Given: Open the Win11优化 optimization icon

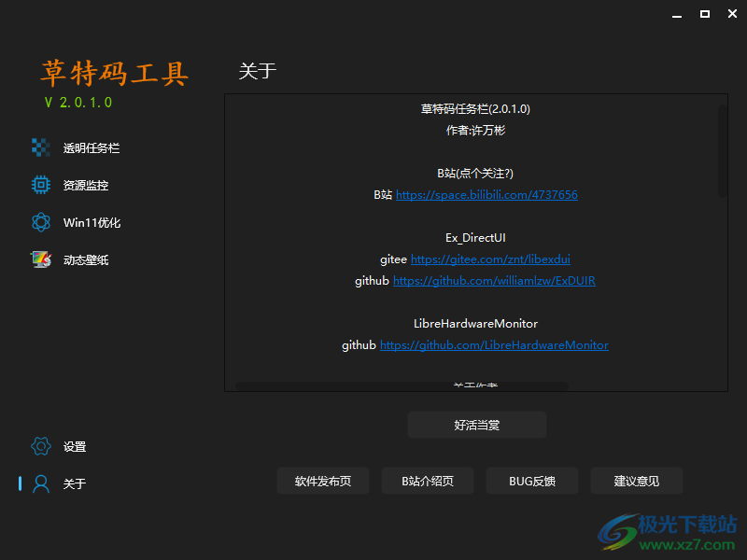Looking at the screenshot, I should [41, 222].
